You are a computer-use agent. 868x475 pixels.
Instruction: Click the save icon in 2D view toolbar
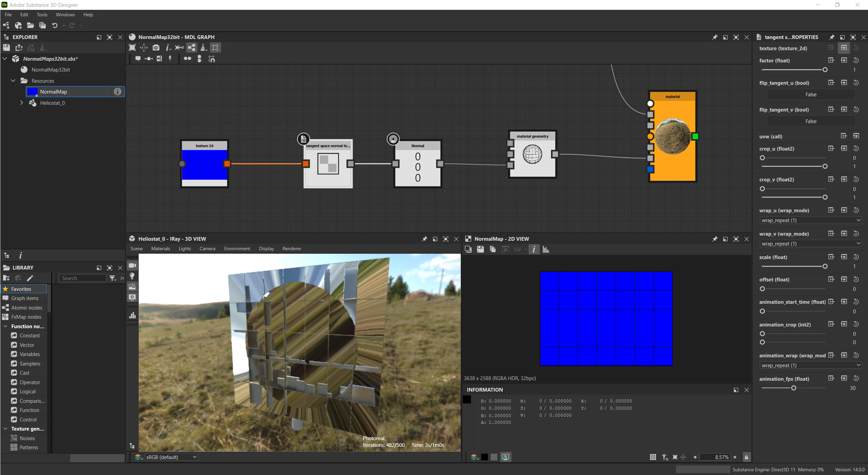[x=480, y=250]
